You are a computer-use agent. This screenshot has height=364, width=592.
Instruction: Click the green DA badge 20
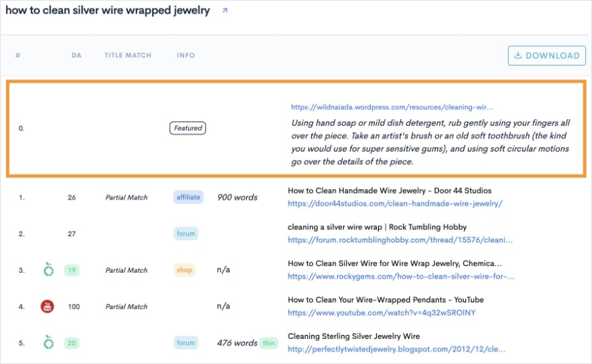click(x=72, y=343)
